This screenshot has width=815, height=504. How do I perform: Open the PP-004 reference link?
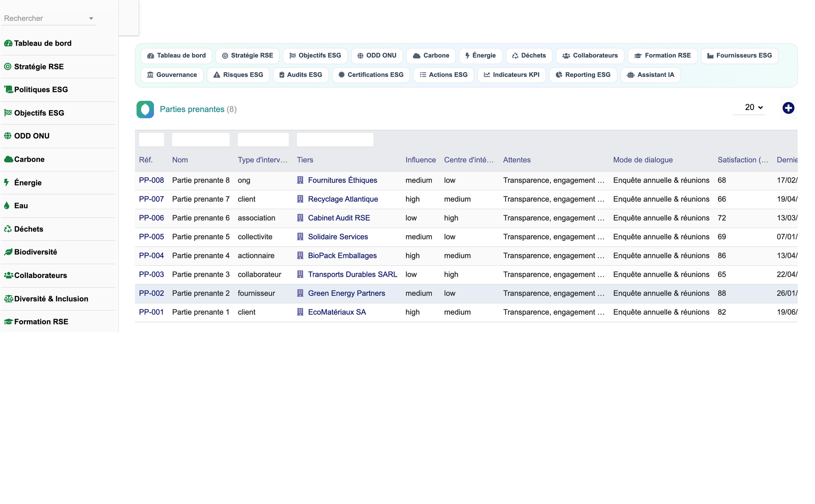[x=151, y=256]
